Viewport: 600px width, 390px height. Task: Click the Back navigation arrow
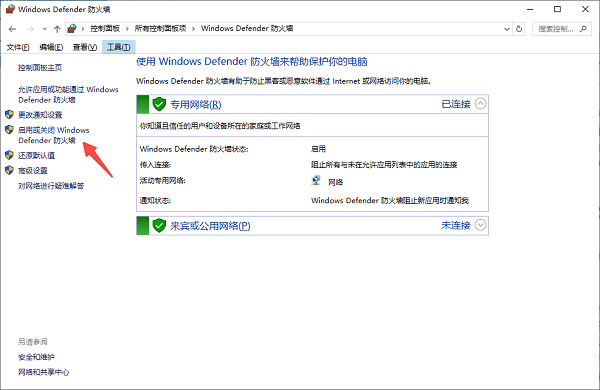pyautogui.click(x=12, y=29)
